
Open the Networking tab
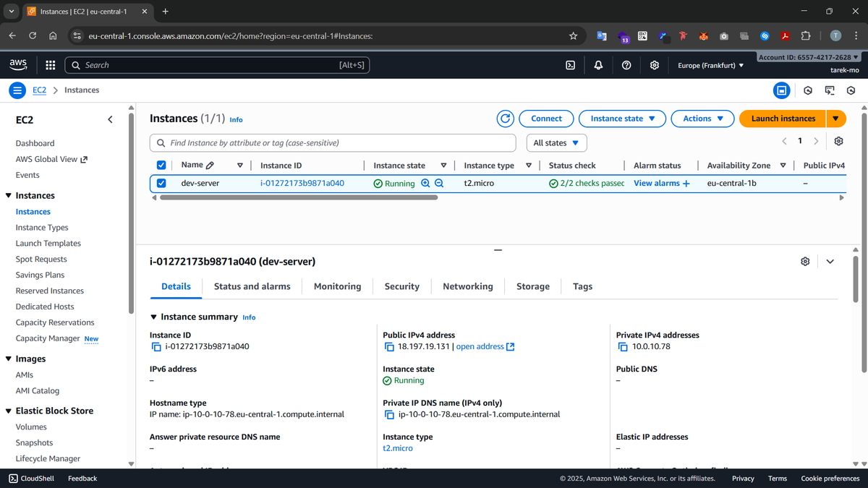pyautogui.click(x=468, y=286)
